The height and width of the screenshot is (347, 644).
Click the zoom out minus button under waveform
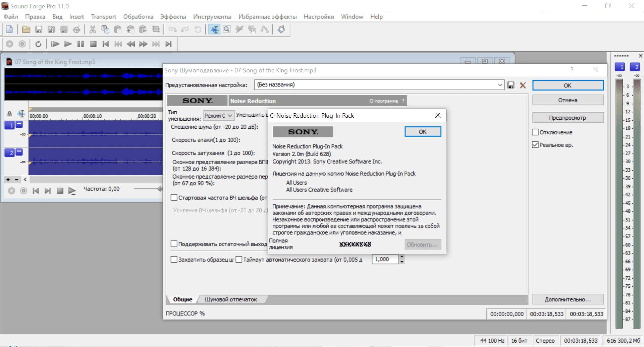[x=16, y=180]
